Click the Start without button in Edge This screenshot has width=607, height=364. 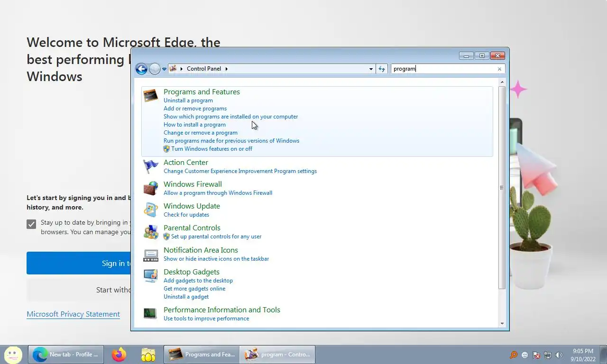78,290
